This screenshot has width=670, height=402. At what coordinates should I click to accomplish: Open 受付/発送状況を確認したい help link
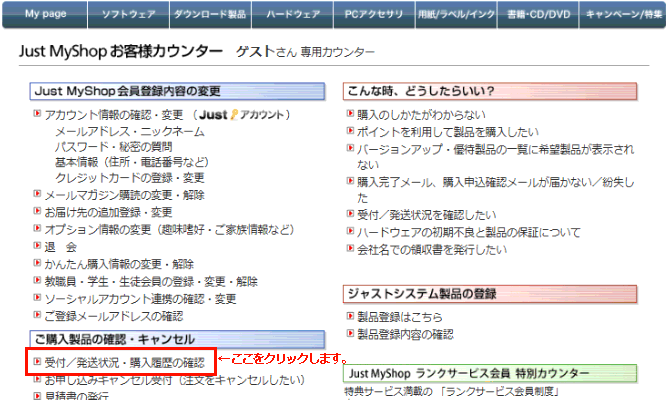coord(427,215)
